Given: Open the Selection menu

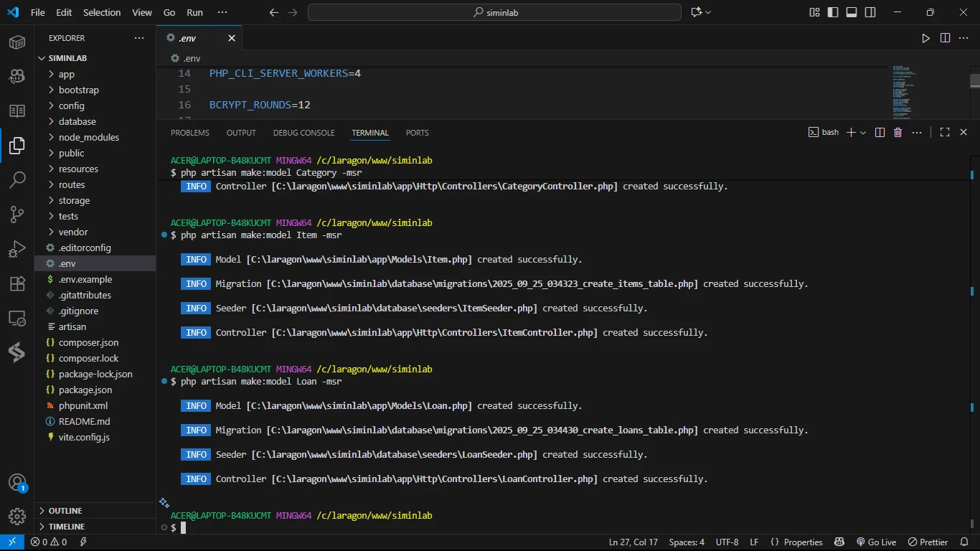Looking at the screenshot, I should [102, 12].
